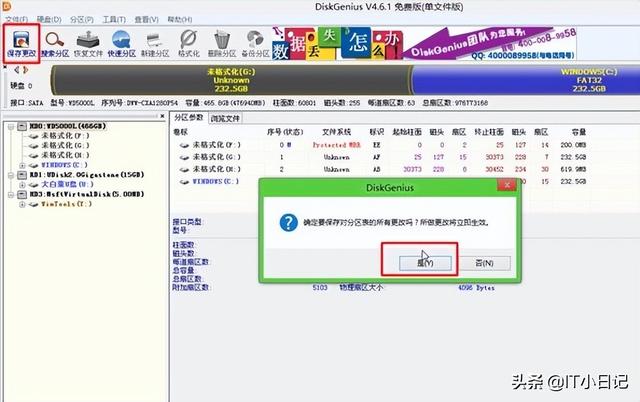The width and height of the screenshot is (640, 402).
Task: Select 未格式化(F:) in the disk tree
Action: point(65,135)
